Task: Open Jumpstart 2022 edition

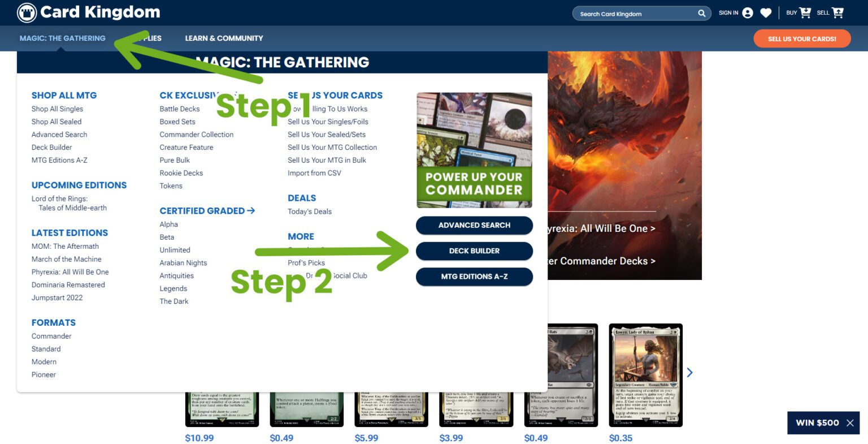Action: tap(57, 298)
